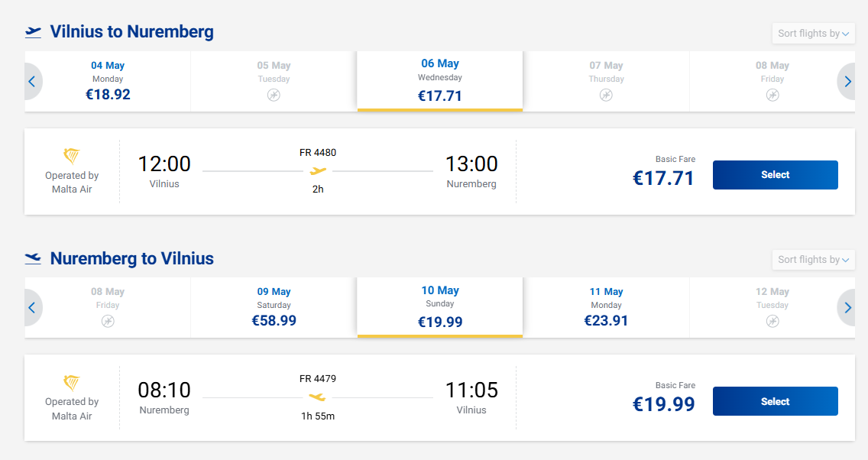Click the no-flight icon under 05 May Tuesday
This screenshot has height=460, width=868.
point(274,95)
